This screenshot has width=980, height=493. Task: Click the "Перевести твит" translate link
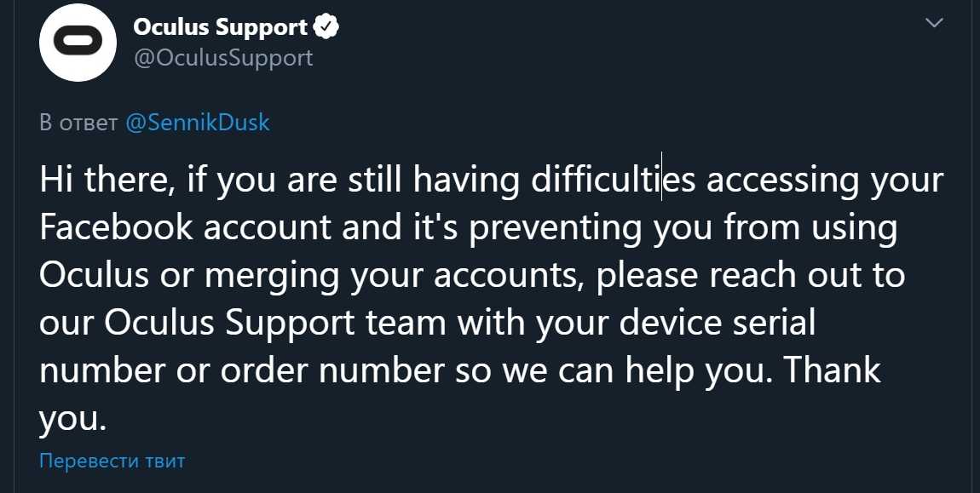coord(112,461)
